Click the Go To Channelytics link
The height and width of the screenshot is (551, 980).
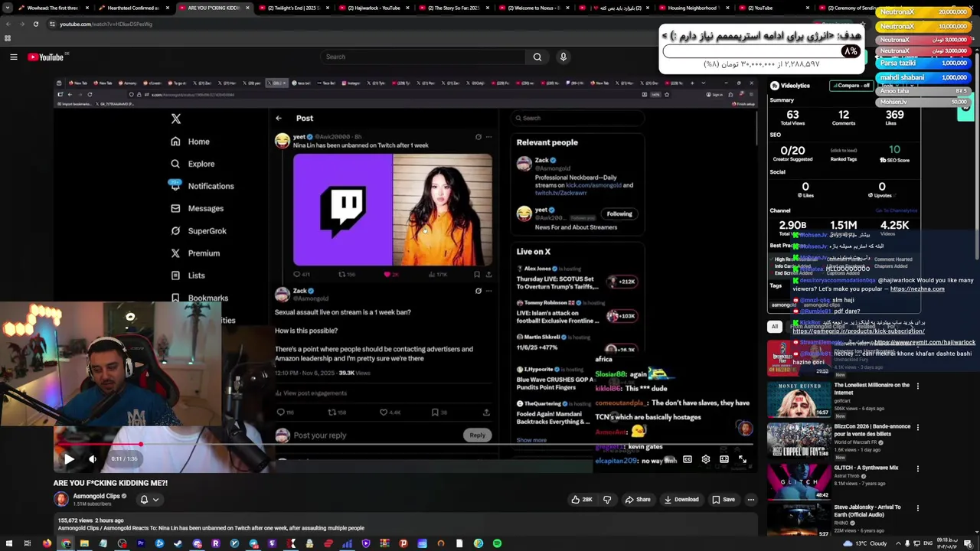(x=896, y=210)
